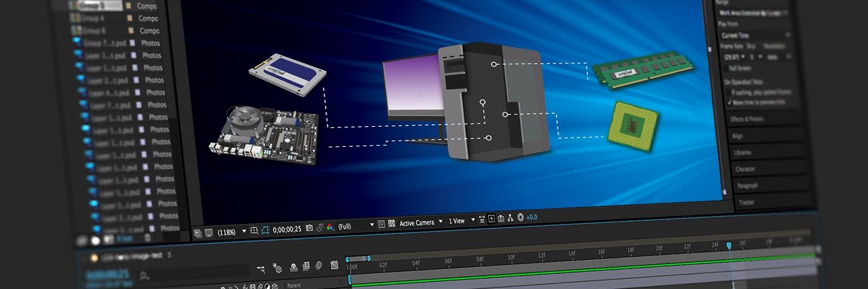Click the 0;00;00;25 current time display

click(x=287, y=229)
